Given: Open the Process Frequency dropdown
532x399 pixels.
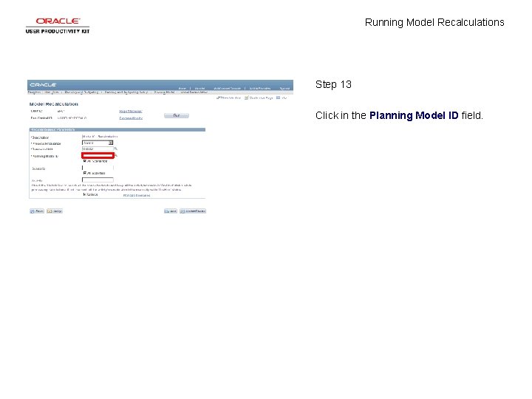Looking at the screenshot, I should coord(98,143).
